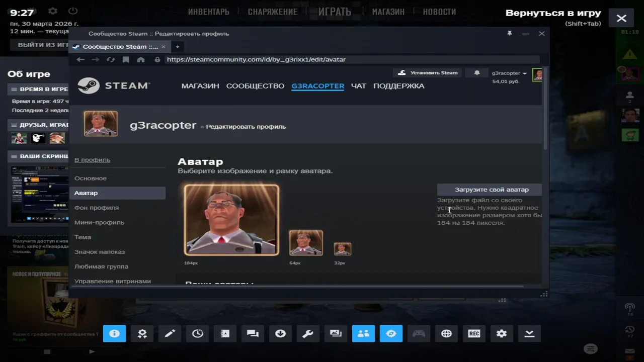Screen dimensions: 644x362
Task: Bookmark the current page
Action: pyautogui.click(x=126, y=59)
